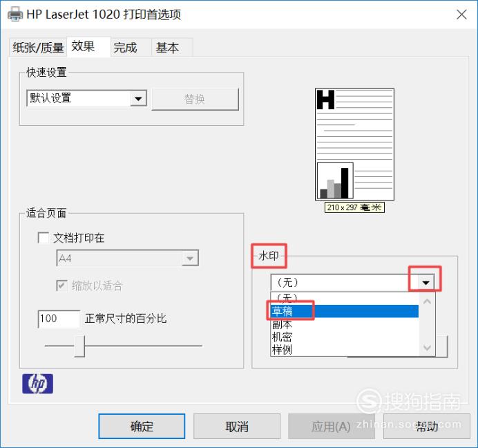Close the print preferences dialog

tap(461, 15)
